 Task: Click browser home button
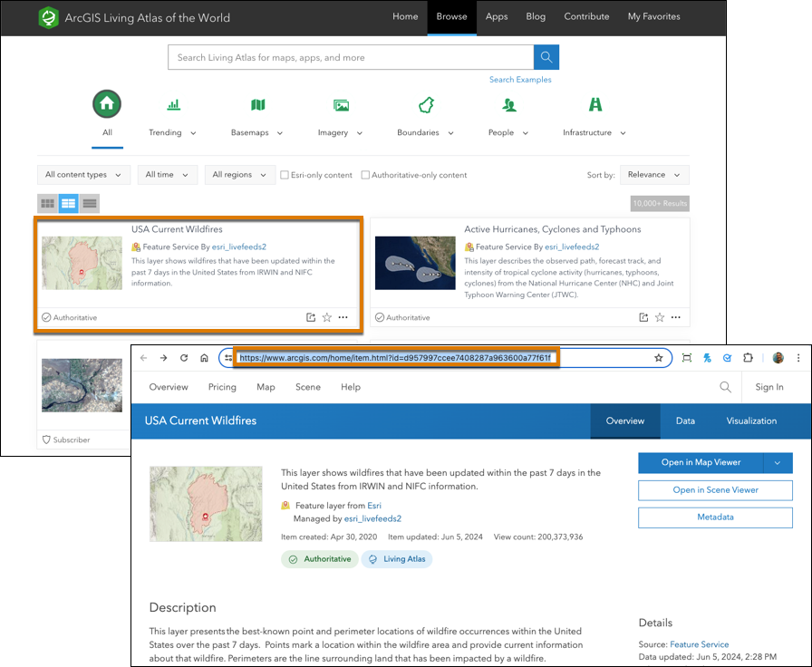point(204,358)
